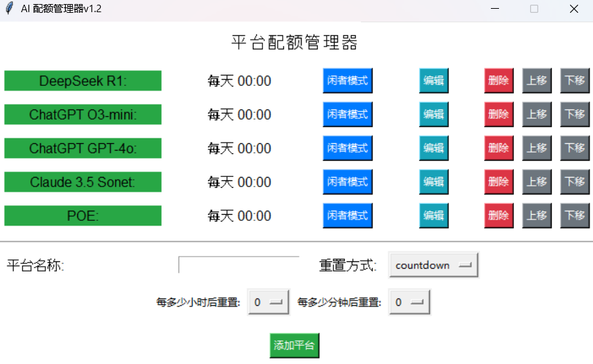The width and height of the screenshot is (593, 364).
Task: Click 每天 00:00 text in Claude 3.5 Sonet row
Action: [x=239, y=182]
